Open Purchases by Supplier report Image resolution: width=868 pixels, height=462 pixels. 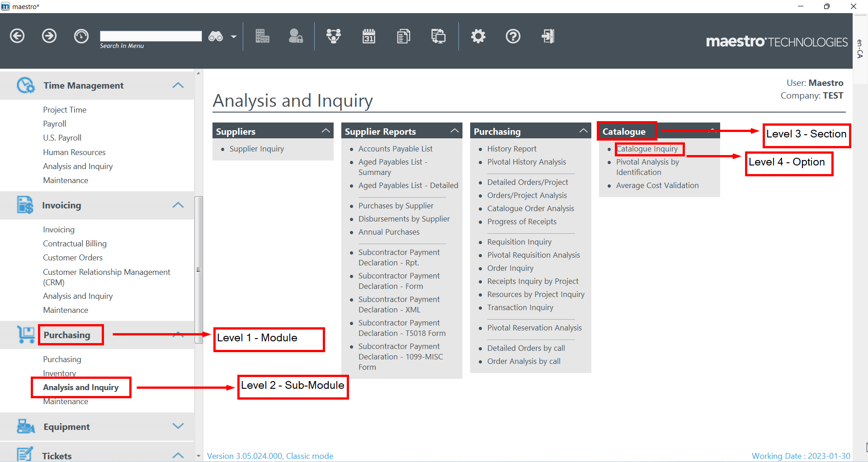[x=396, y=206]
